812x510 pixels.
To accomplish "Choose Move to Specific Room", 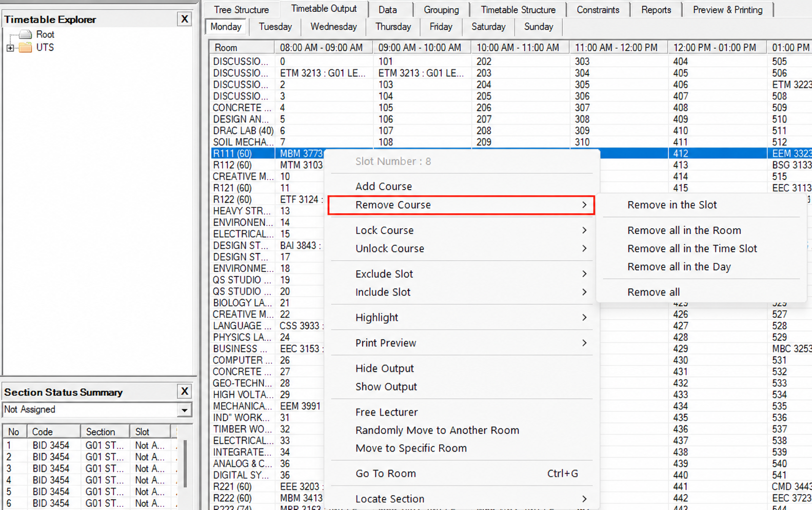I will (x=462, y=448).
